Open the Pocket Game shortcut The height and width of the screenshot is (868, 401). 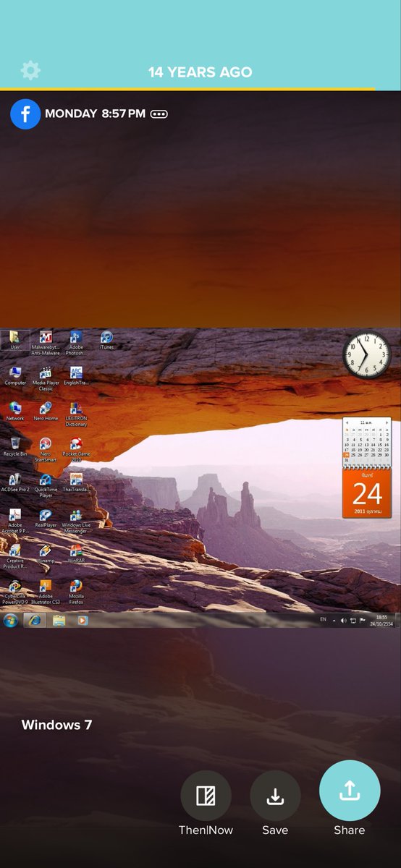tap(76, 450)
